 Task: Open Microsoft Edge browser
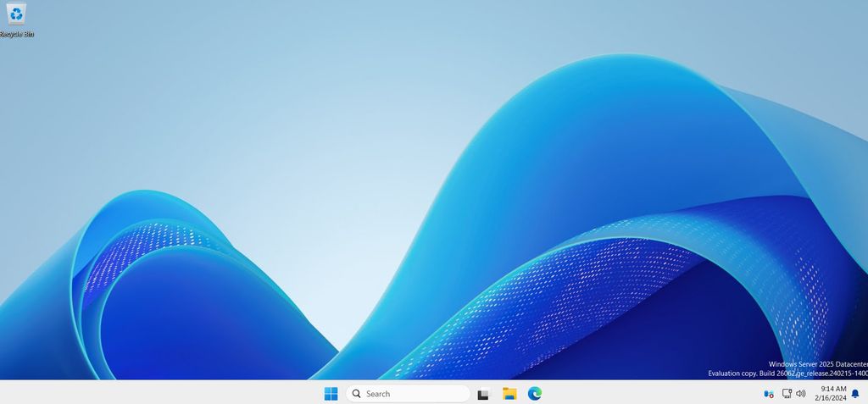pos(535,394)
